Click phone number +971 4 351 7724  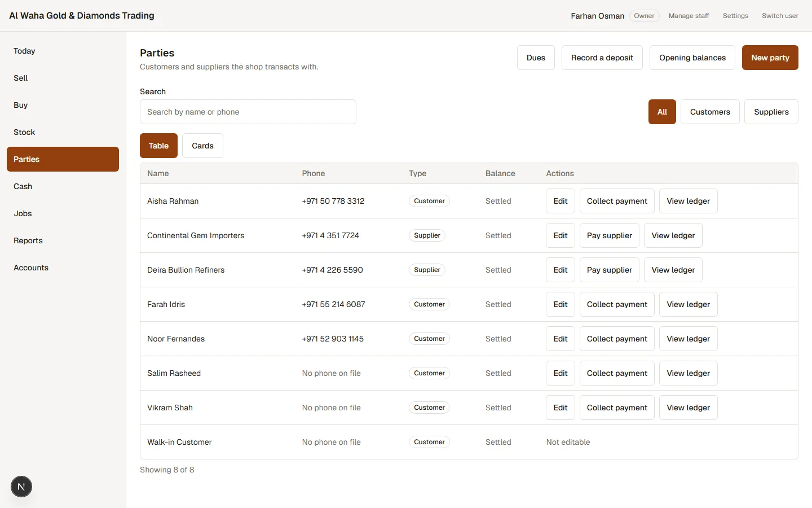[330, 235]
